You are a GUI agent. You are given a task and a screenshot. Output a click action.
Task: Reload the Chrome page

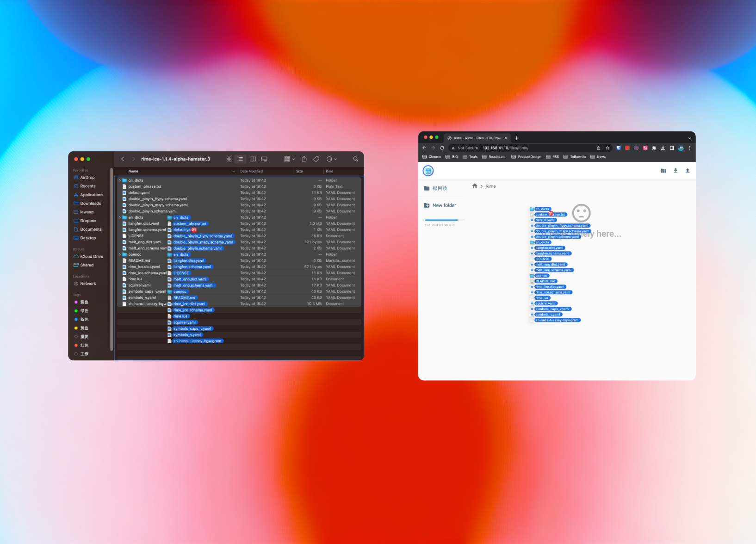click(442, 148)
